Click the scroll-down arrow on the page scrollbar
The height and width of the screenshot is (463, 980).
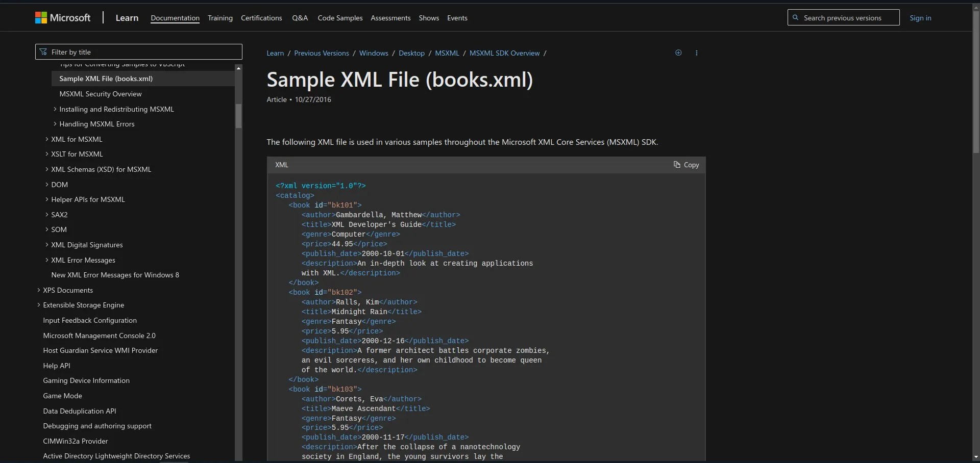point(975,456)
